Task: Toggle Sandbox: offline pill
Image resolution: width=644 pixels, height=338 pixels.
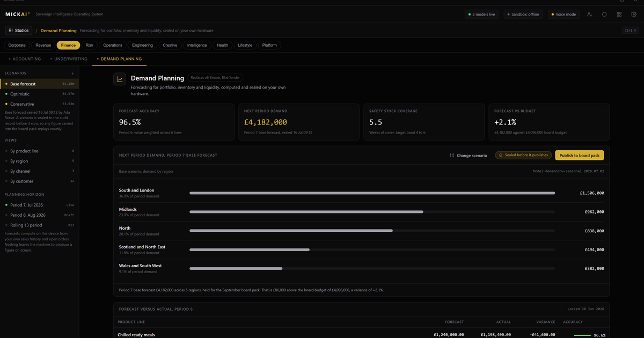Action: [x=523, y=14]
